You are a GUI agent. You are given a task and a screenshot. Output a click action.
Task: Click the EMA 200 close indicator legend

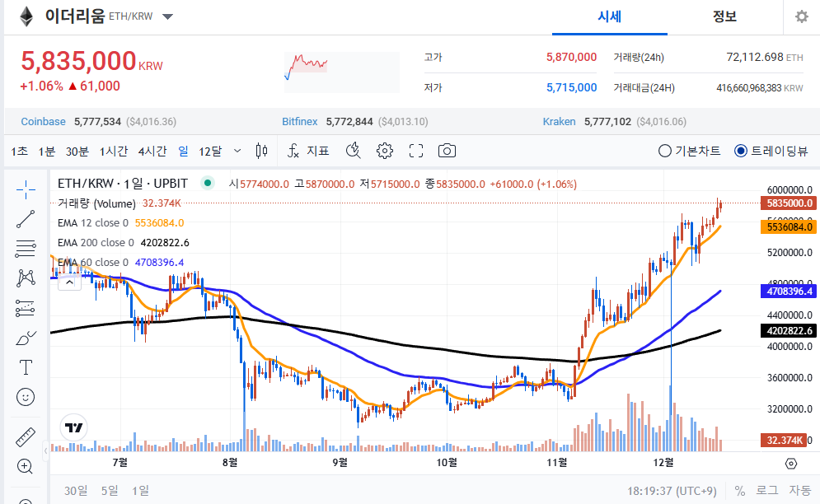tap(124, 243)
